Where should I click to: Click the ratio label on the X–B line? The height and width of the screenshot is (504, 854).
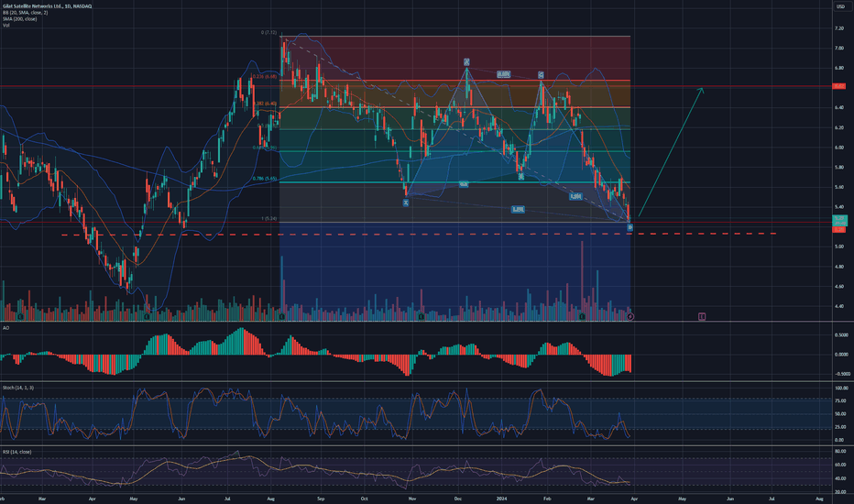(464, 185)
